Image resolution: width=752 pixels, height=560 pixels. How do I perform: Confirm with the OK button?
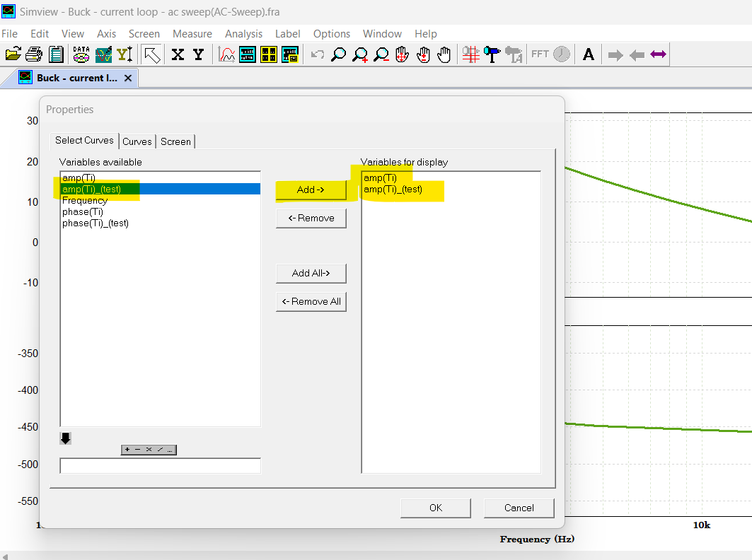pos(436,508)
